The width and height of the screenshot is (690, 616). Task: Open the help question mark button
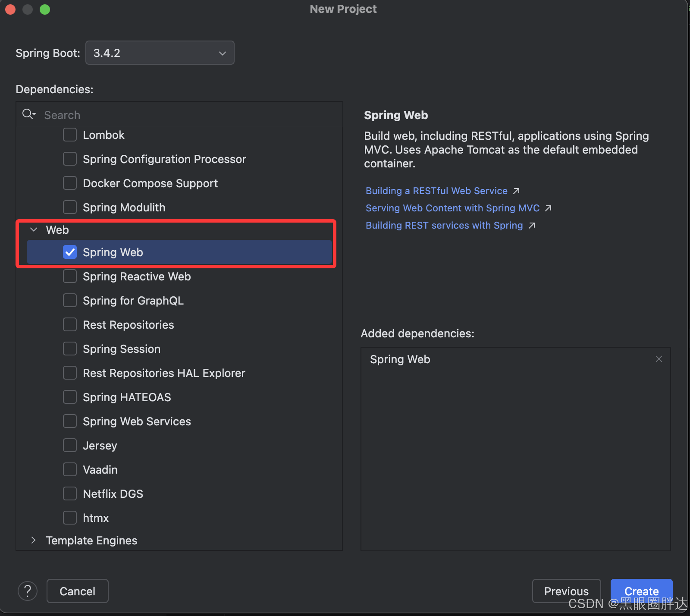28,591
